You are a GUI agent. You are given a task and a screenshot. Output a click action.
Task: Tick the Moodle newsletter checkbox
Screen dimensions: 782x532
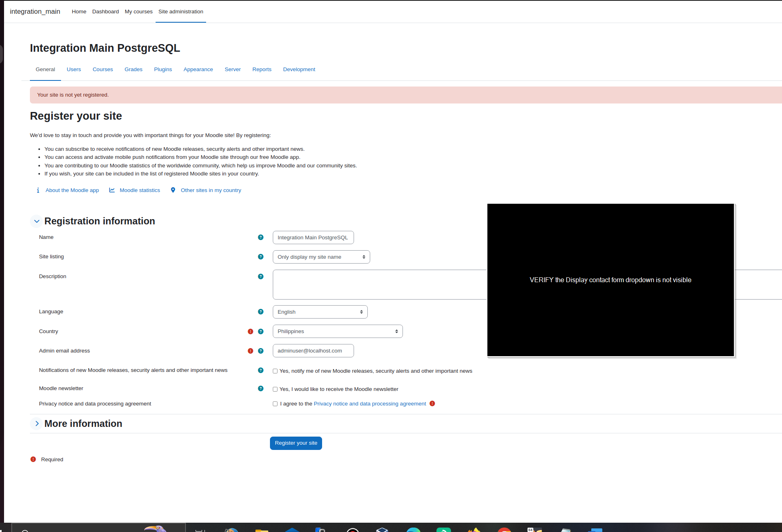pos(275,389)
